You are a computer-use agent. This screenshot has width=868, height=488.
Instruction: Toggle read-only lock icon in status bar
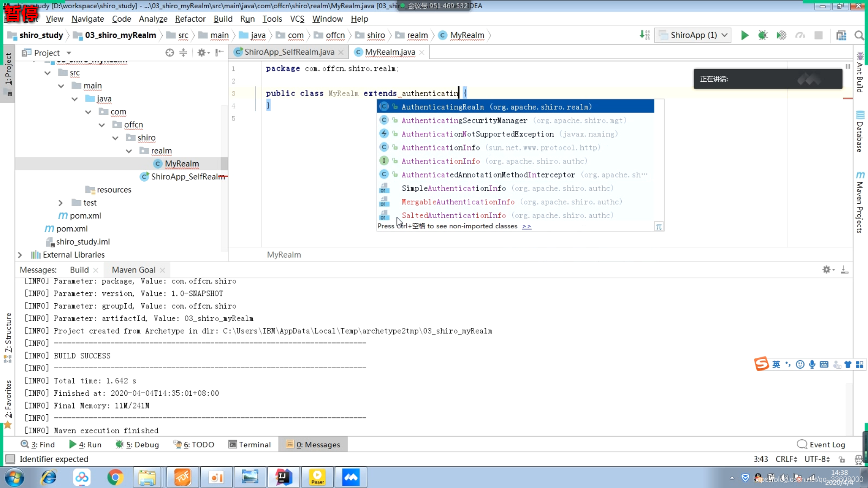click(x=841, y=459)
